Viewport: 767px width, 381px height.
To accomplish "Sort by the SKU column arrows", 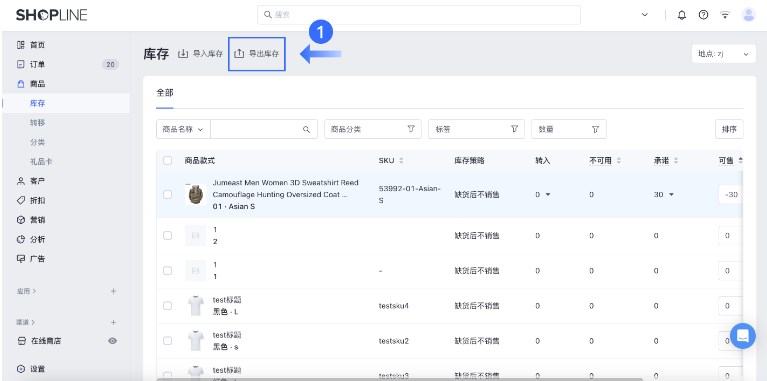I will pyautogui.click(x=402, y=160).
